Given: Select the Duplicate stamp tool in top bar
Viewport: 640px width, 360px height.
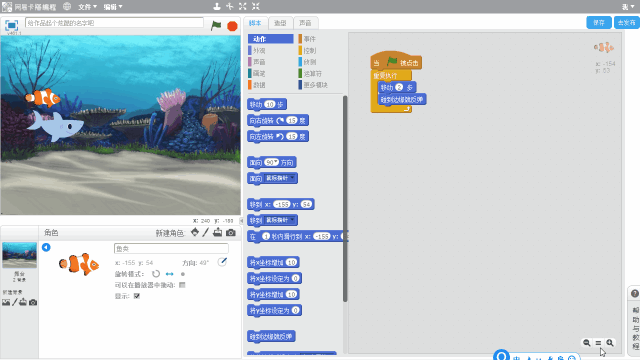Looking at the screenshot, I should click(x=217, y=6).
